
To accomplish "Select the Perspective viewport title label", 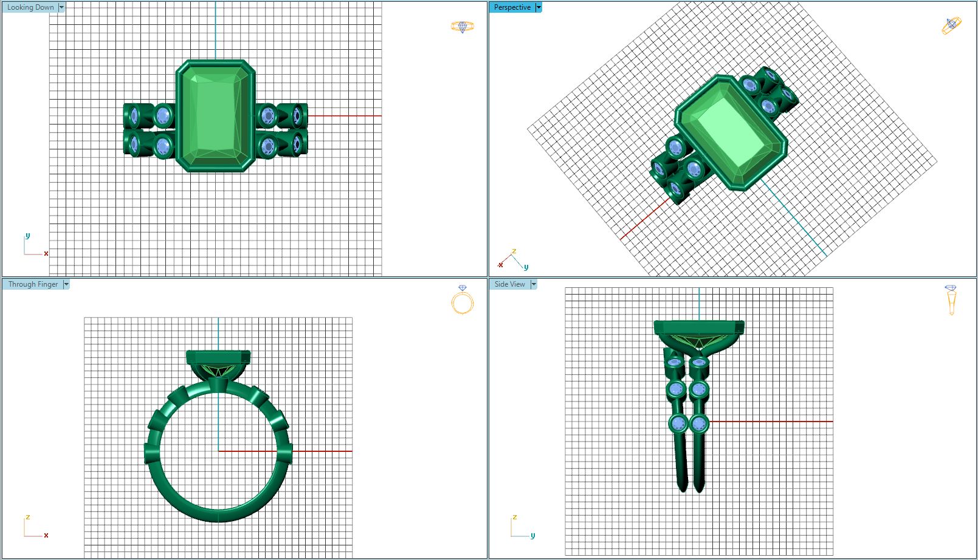I will (512, 7).
